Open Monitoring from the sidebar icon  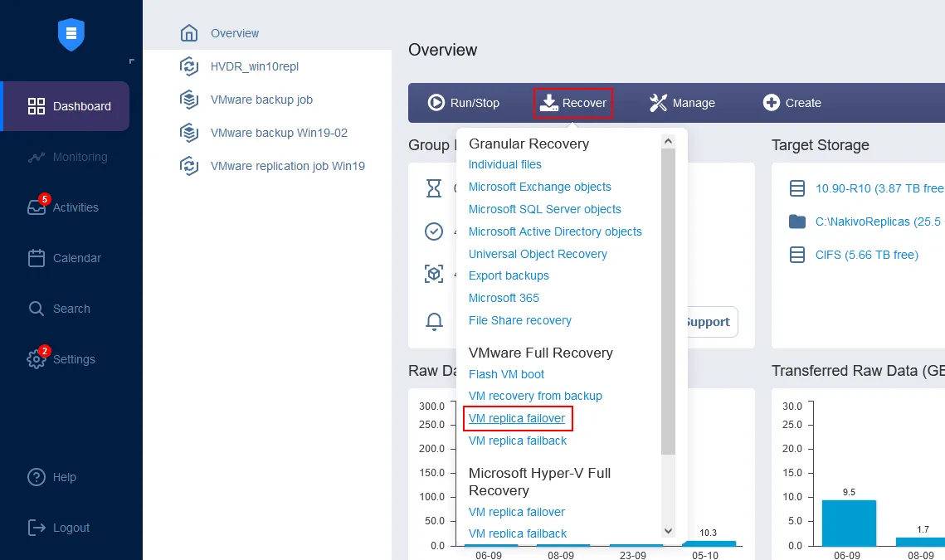37,157
